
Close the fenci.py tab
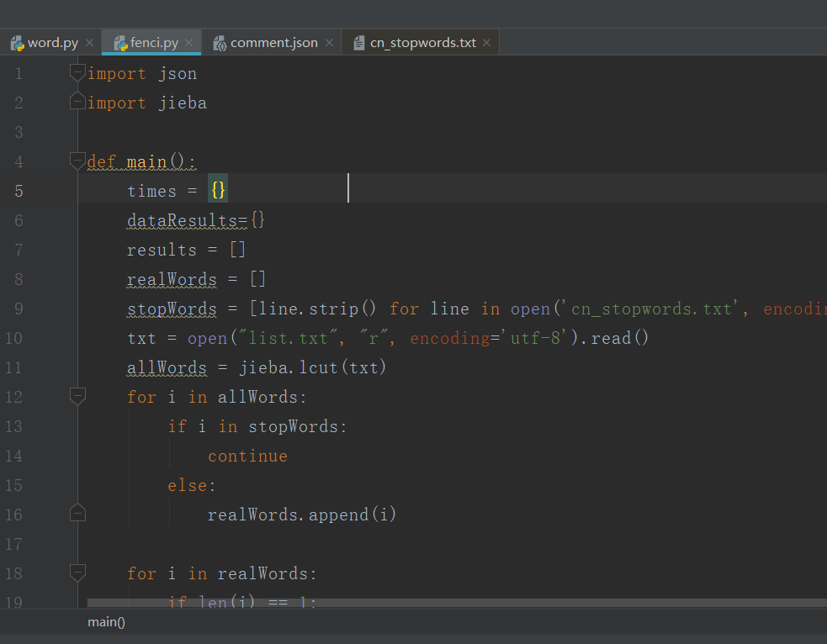pos(188,43)
